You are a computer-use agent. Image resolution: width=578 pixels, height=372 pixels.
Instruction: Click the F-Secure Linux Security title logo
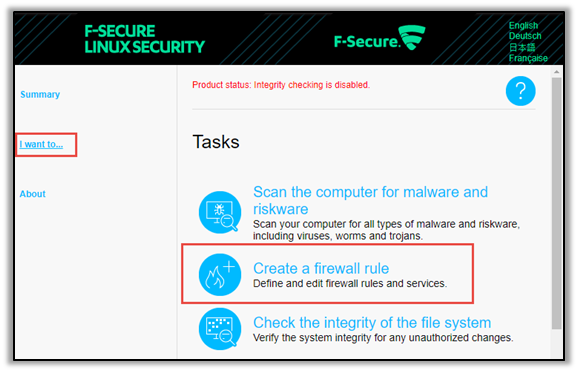click(144, 39)
